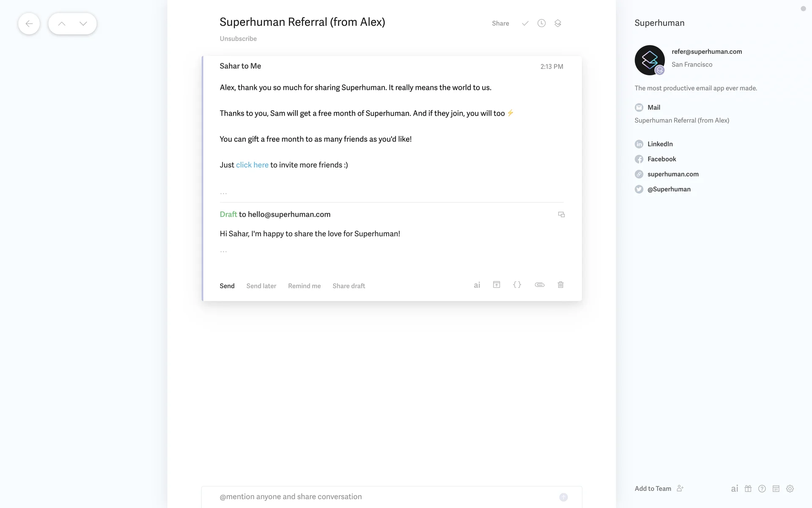Click the AI icon in draft toolbar
812x508 pixels.
click(x=477, y=285)
